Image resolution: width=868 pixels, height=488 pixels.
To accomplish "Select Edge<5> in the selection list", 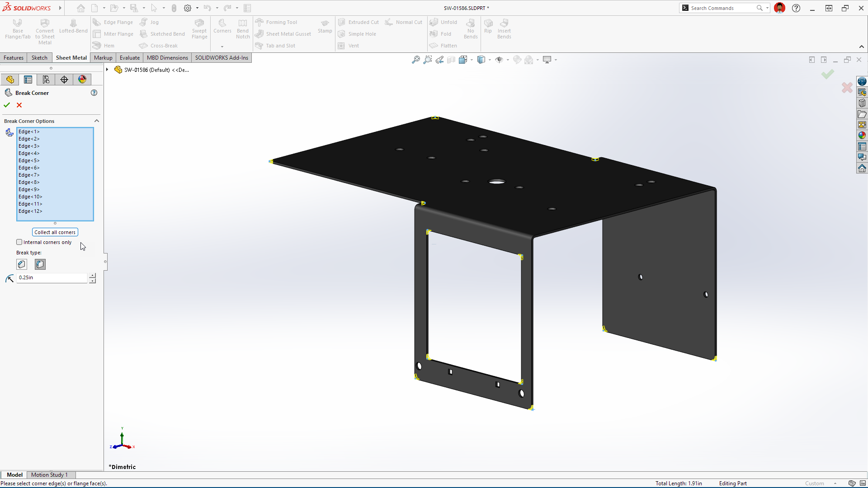I will click(x=29, y=160).
